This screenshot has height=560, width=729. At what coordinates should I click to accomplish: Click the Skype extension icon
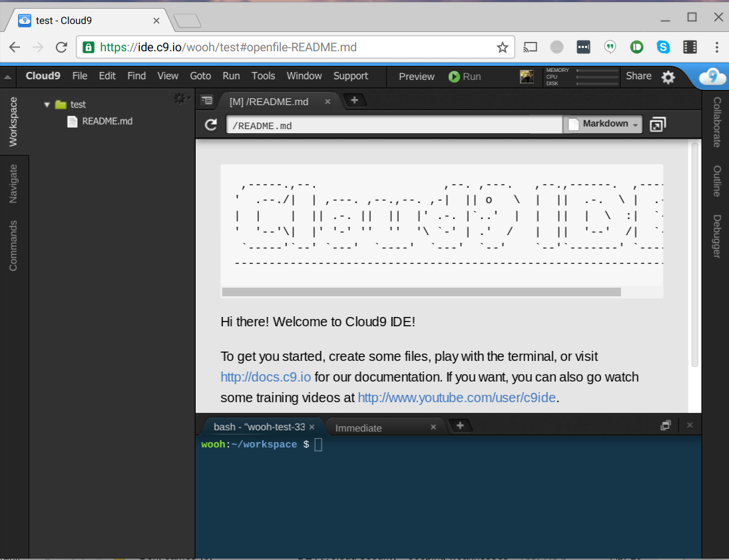[664, 47]
